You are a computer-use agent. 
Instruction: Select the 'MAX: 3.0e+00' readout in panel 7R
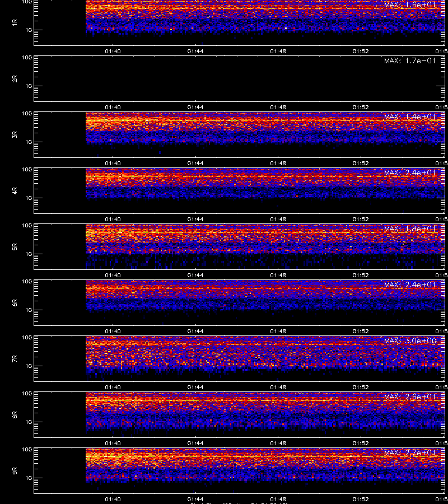point(410,340)
